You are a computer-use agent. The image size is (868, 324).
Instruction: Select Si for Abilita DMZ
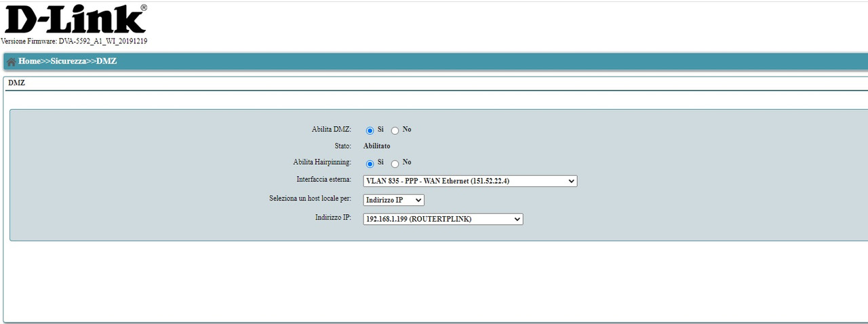(370, 130)
